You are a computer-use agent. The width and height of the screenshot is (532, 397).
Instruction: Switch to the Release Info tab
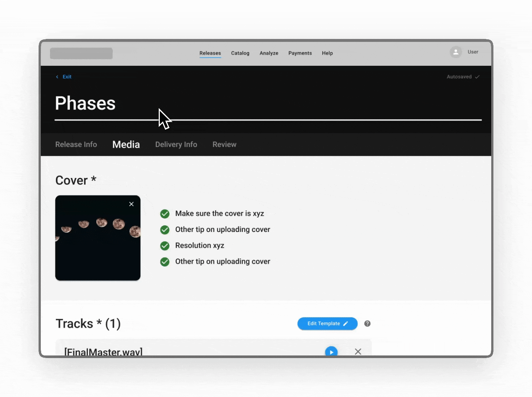pos(76,144)
